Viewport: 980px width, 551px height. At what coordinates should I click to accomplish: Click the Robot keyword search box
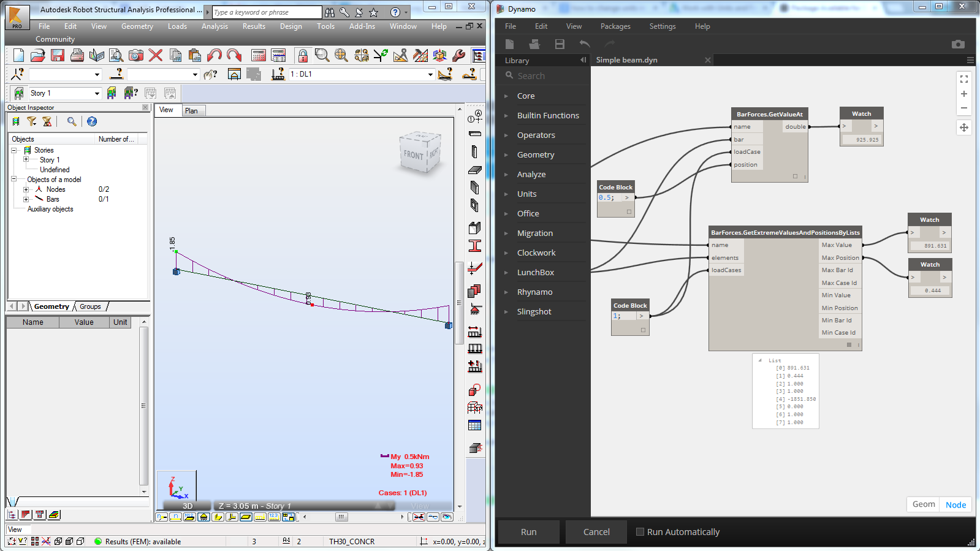(x=267, y=12)
